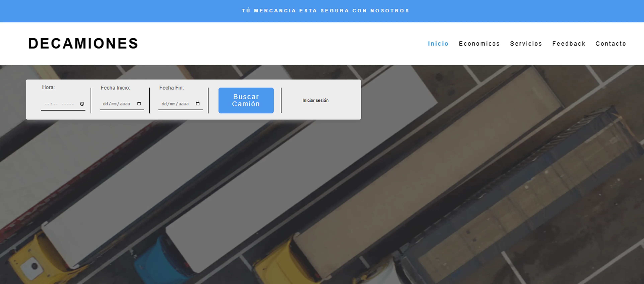Go to the Inicio nav item
This screenshot has width=644, height=284.
coord(438,44)
